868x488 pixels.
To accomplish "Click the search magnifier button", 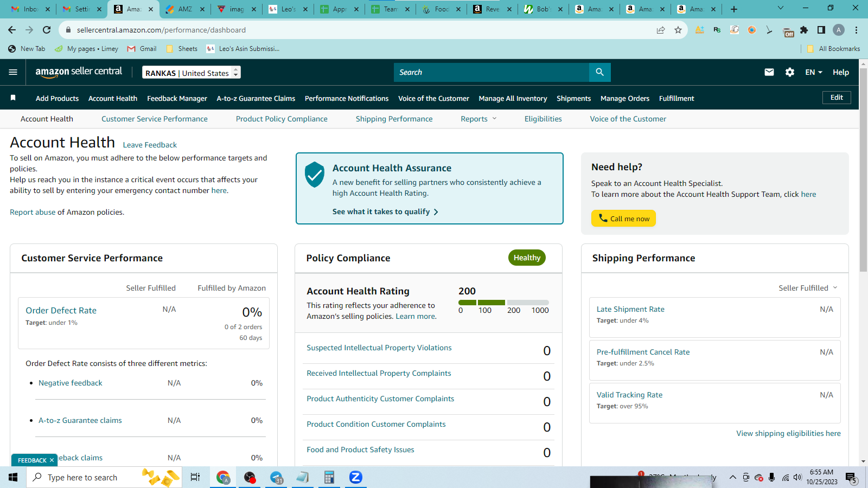I will pos(599,72).
